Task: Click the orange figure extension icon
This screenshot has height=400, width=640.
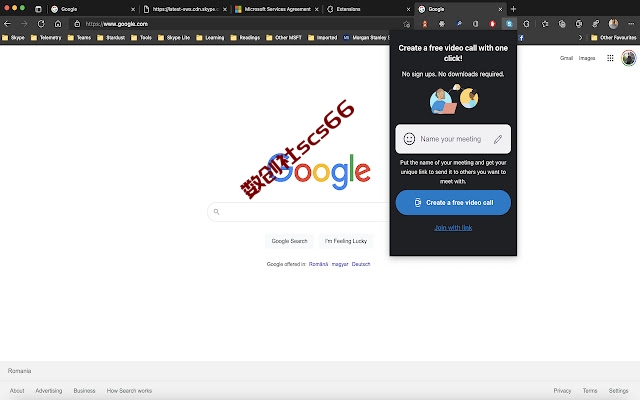Action: [x=424, y=24]
